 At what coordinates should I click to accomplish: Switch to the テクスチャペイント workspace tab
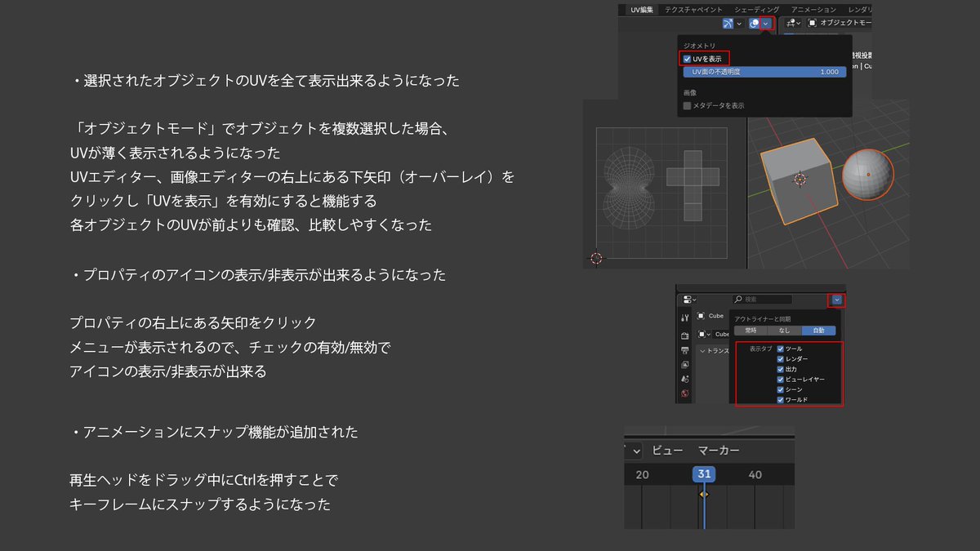[x=693, y=9]
